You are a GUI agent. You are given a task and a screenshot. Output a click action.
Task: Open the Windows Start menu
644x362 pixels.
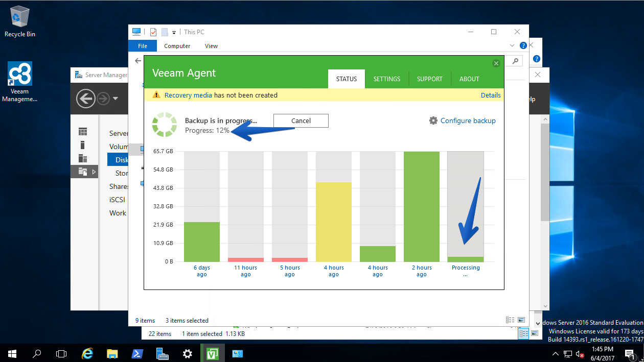tap(12, 353)
